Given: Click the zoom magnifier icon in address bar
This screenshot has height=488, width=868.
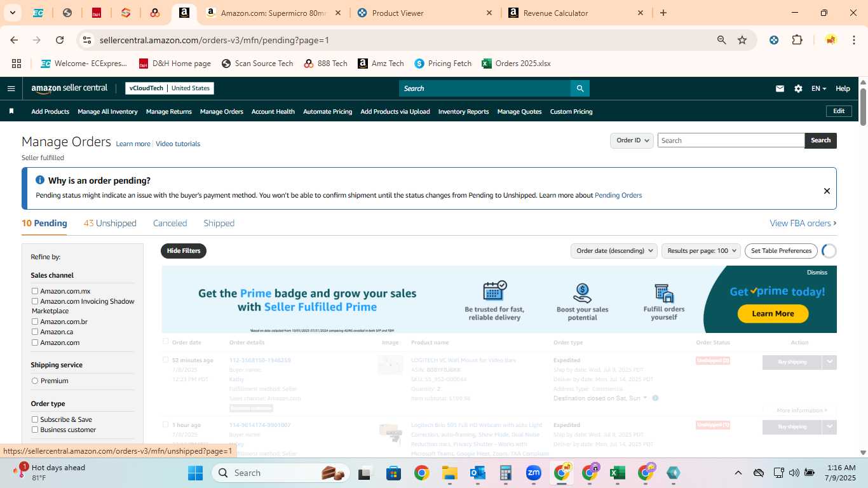Looking at the screenshot, I should click(721, 40).
